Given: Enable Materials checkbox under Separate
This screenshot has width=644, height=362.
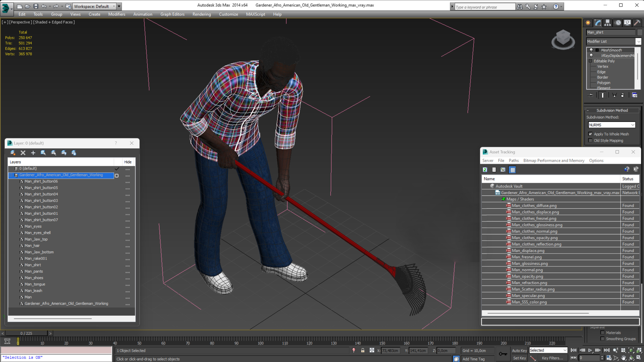Looking at the screenshot, I should 602,332.
